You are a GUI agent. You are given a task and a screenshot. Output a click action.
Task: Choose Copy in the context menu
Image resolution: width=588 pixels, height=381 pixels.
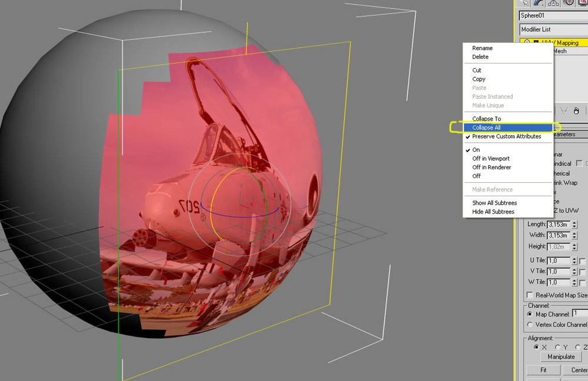click(x=479, y=79)
